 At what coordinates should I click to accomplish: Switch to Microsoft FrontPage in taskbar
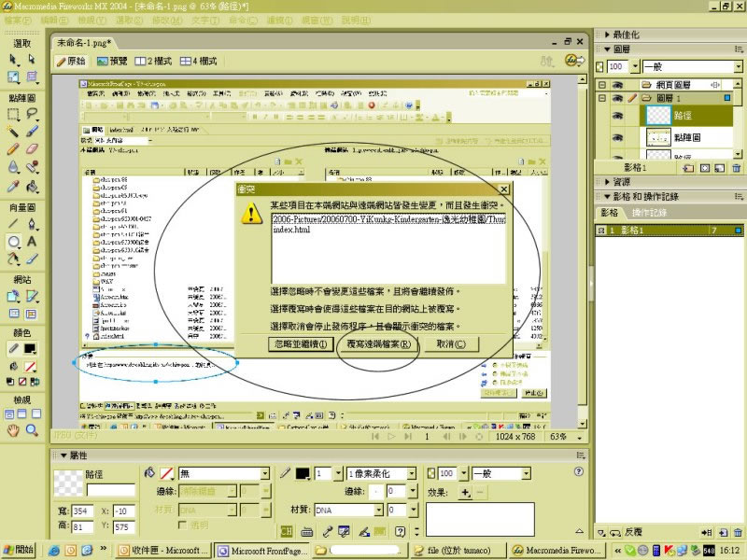click(261, 551)
